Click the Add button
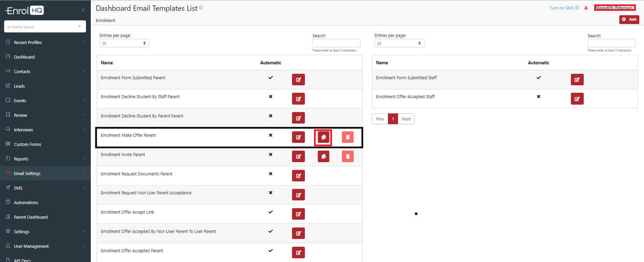Screen dimensions: 644x262 point(629,19)
